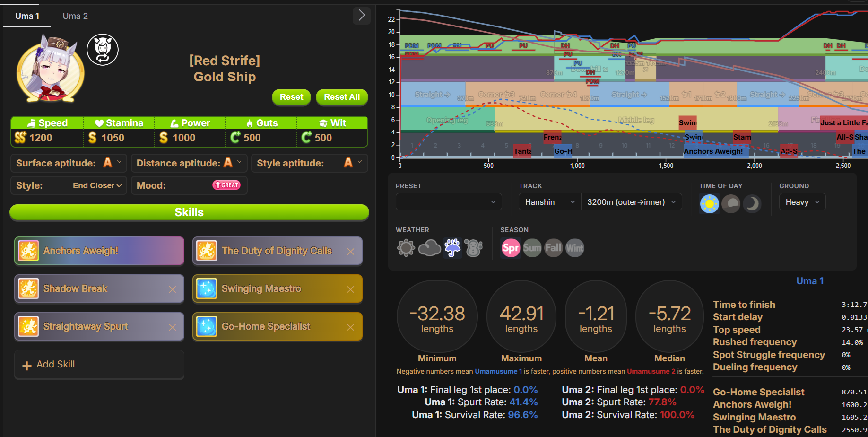Click Go-Home Specialist skill icon
Screen dimensions: 868x437
pyautogui.click(x=207, y=326)
